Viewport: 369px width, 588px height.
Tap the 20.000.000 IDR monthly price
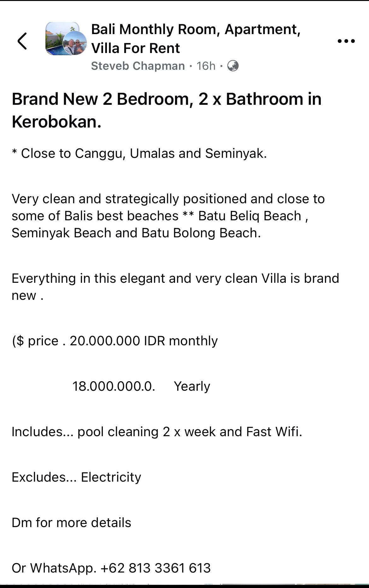coord(143,341)
